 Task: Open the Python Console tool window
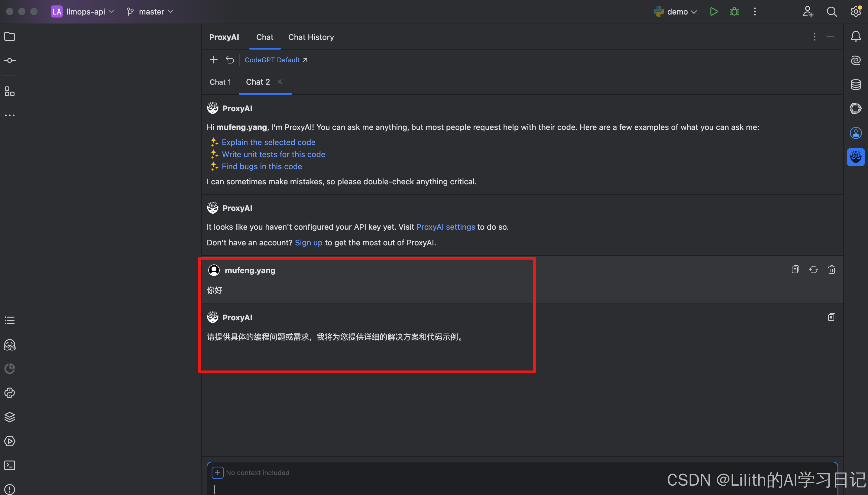coord(9,393)
